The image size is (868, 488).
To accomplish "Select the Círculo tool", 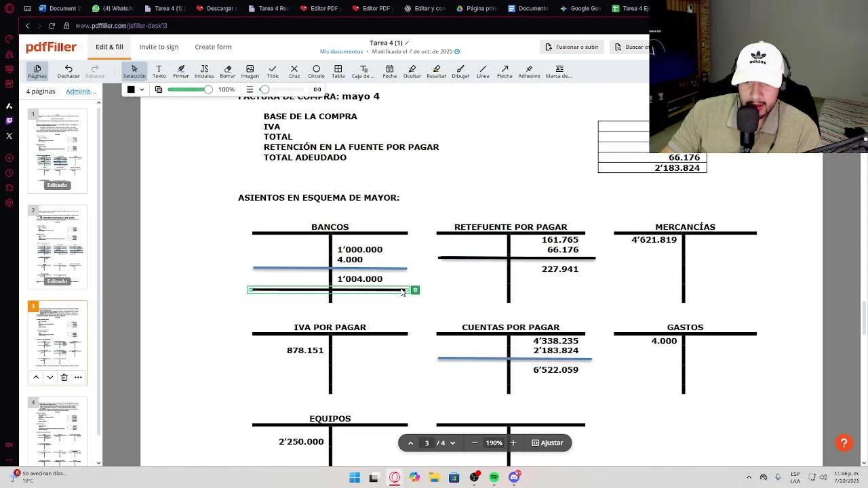I will point(316,71).
